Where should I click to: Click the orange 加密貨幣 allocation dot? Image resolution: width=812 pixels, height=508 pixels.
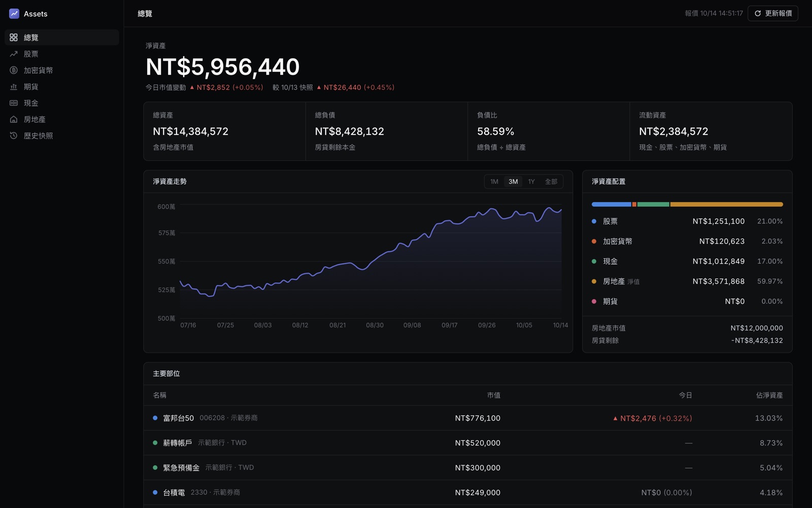point(594,241)
